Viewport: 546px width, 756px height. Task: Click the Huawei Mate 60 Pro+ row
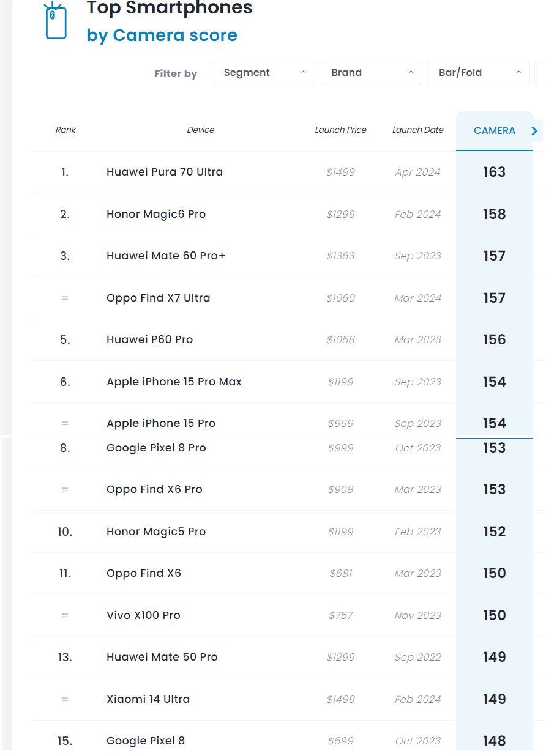[x=166, y=256]
